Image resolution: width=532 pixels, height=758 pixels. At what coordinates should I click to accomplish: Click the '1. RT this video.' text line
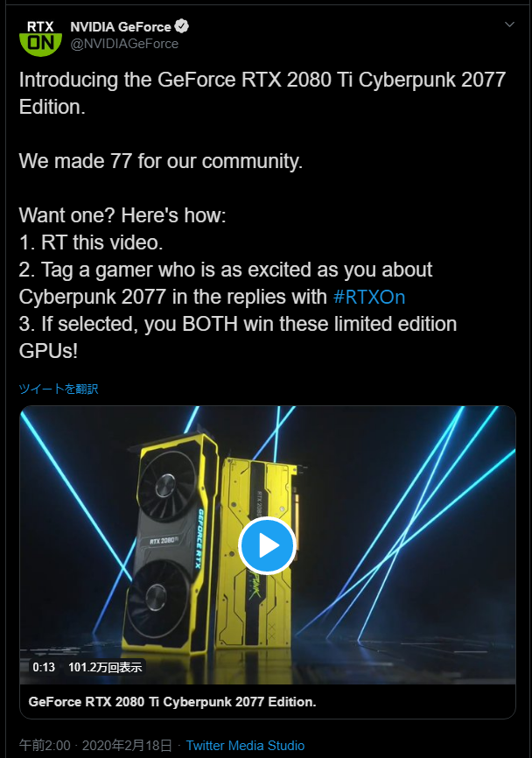91,242
